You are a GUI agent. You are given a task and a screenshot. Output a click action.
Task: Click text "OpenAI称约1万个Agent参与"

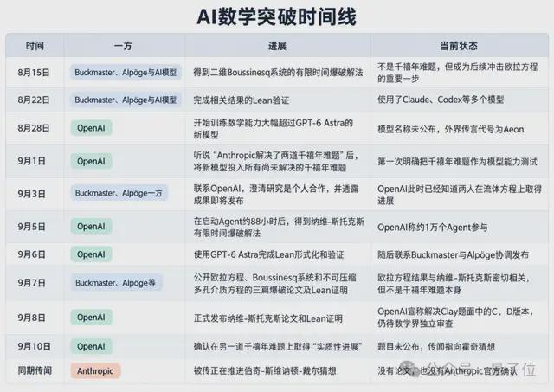pyautogui.click(x=433, y=228)
